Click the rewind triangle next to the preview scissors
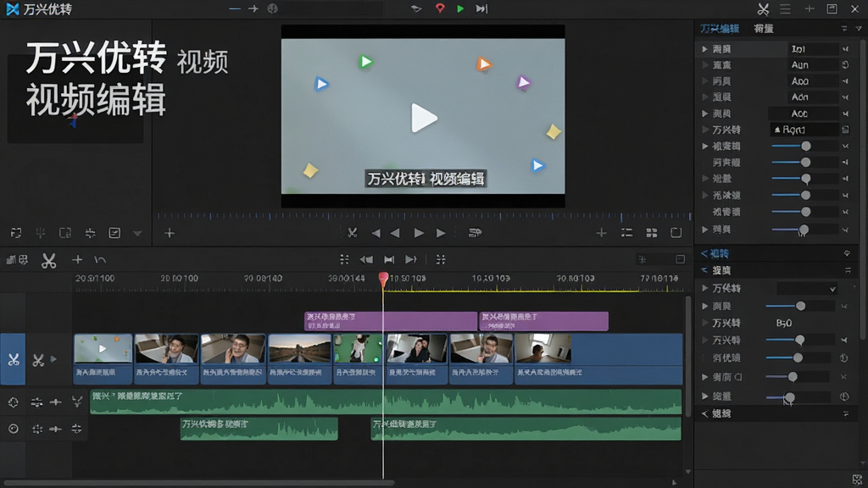This screenshot has height=488, width=868. pyautogui.click(x=376, y=233)
